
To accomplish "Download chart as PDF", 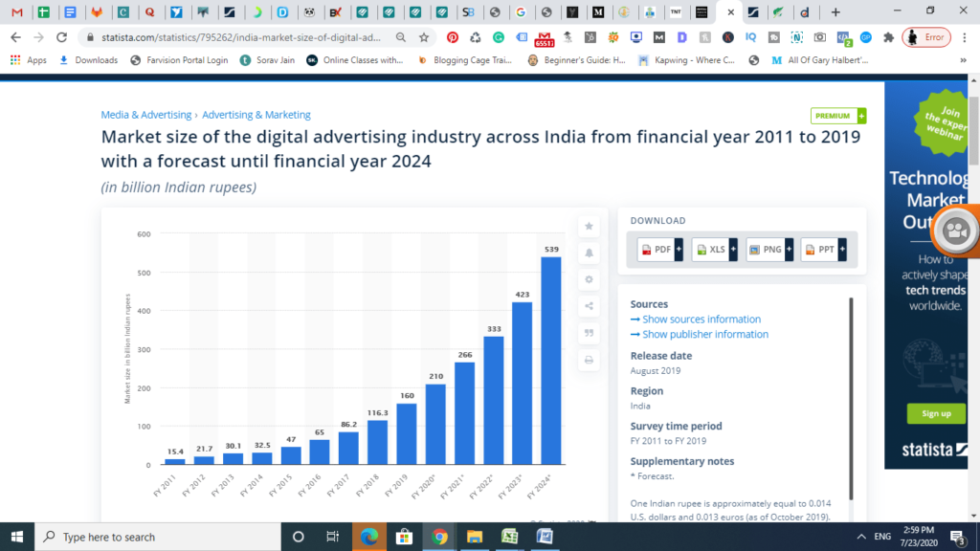I will pos(659,250).
